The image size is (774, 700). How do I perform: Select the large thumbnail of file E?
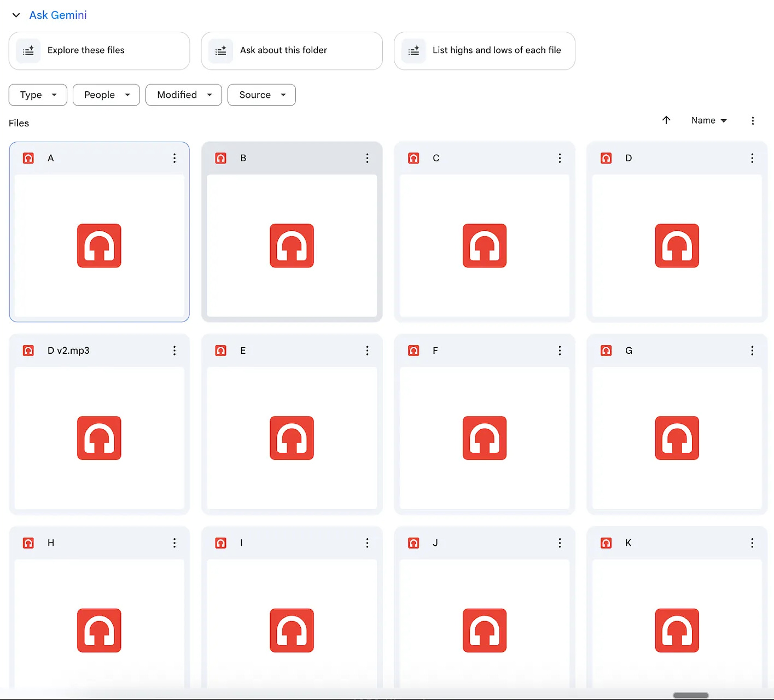coord(292,438)
